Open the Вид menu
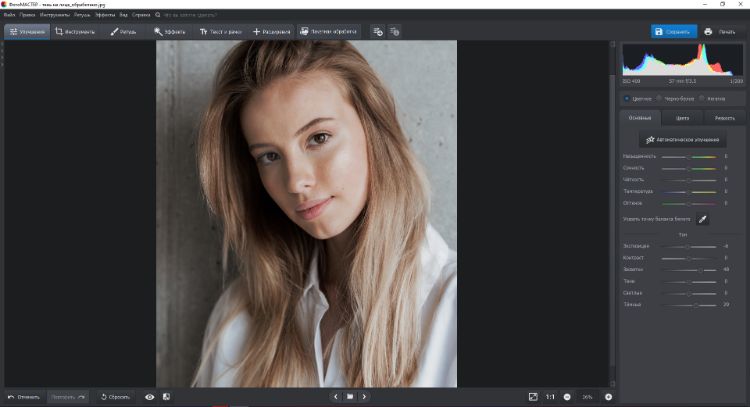This screenshot has height=407, width=750. 123,15
